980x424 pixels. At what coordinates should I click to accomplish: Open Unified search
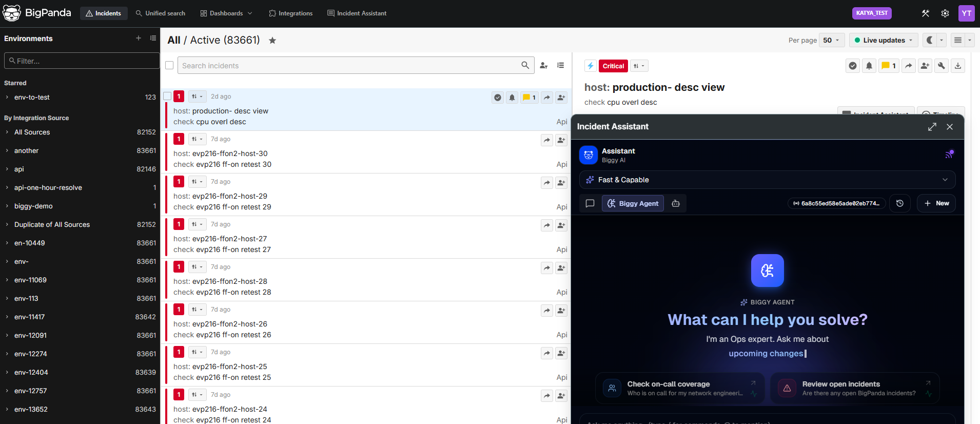coord(161,13)
